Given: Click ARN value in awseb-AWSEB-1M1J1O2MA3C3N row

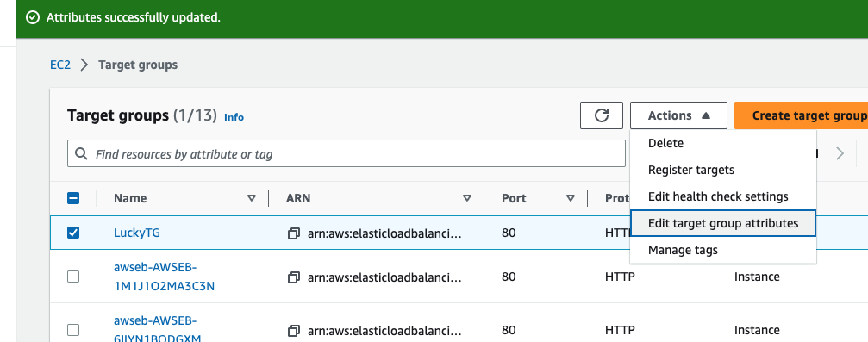Looking at the screenshot, I should click(384, 277).
